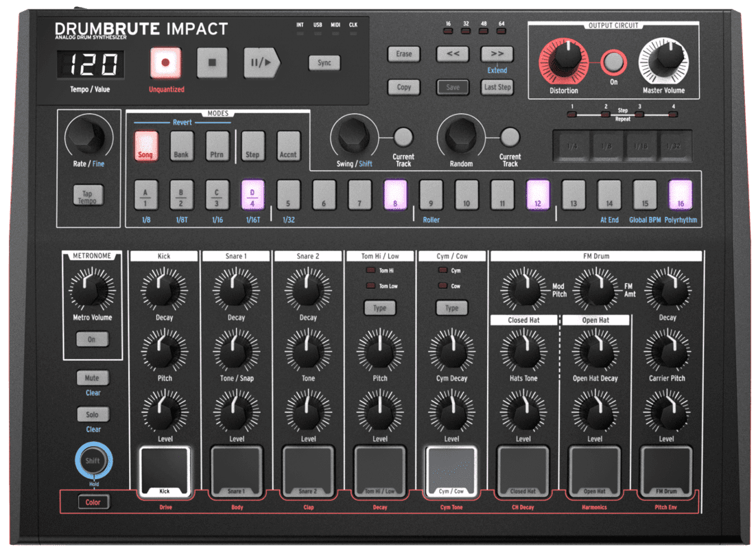Click lit step button 16 Polyrhythm
756x549 pixels.
coord(681,195)
